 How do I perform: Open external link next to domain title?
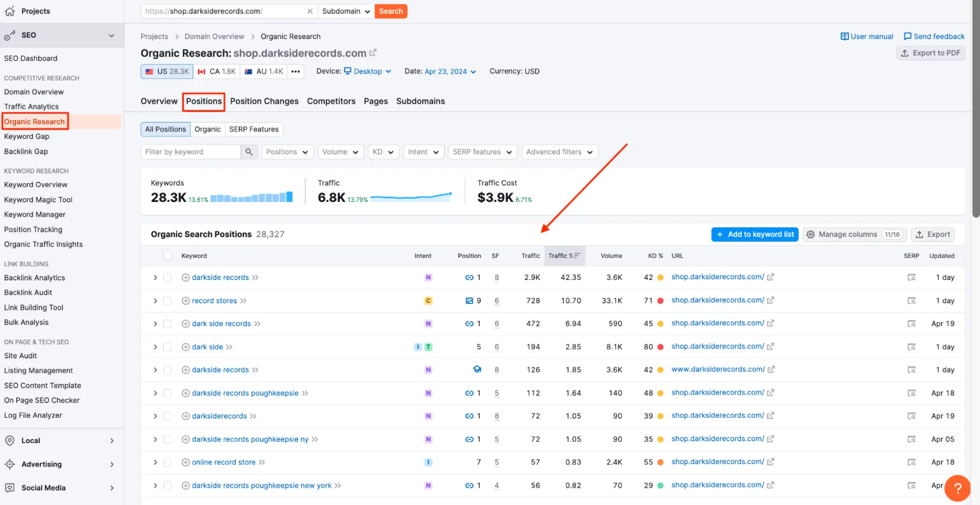tap(373, 52)
